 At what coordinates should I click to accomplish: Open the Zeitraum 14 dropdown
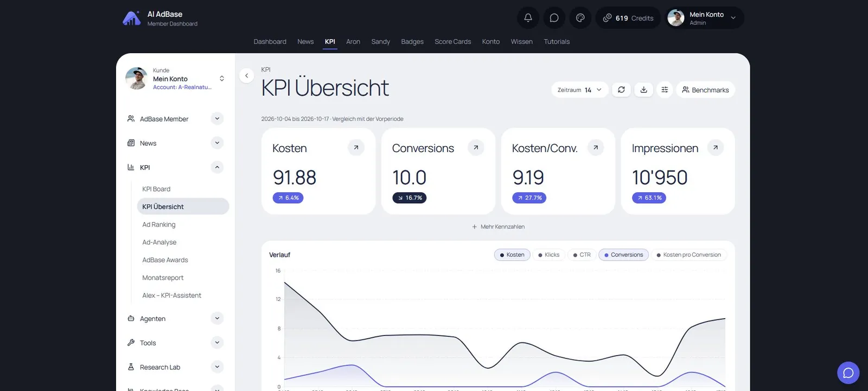click(579, 90)
